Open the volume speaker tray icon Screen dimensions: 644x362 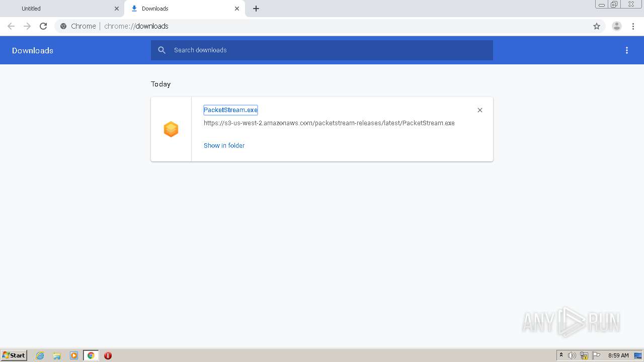point(572,355)
